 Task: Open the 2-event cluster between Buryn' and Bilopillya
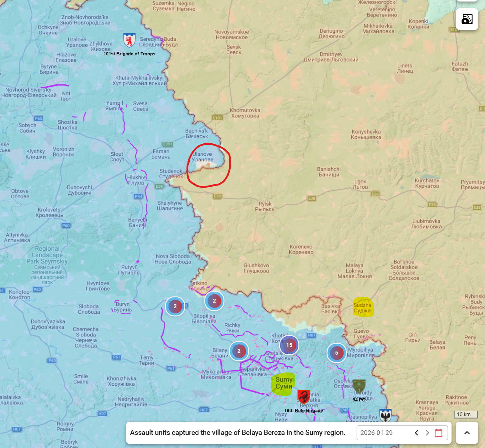pyautogui.click(x=175, y=306)
